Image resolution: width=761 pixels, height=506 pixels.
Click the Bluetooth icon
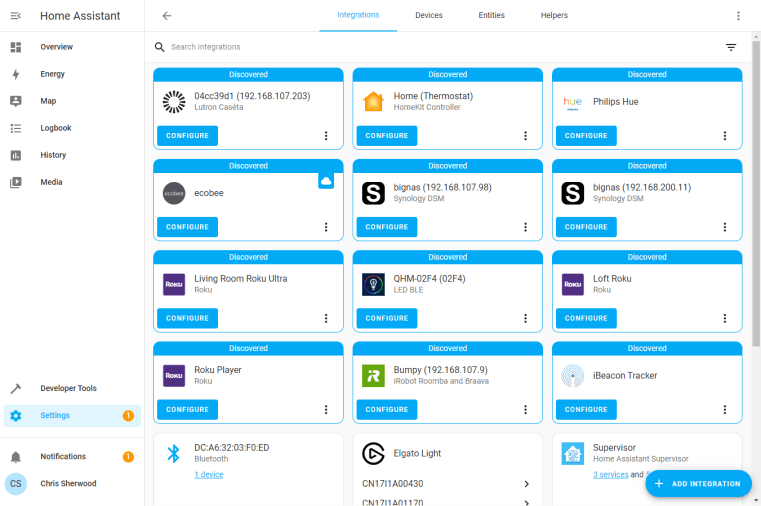pos(174,454)
